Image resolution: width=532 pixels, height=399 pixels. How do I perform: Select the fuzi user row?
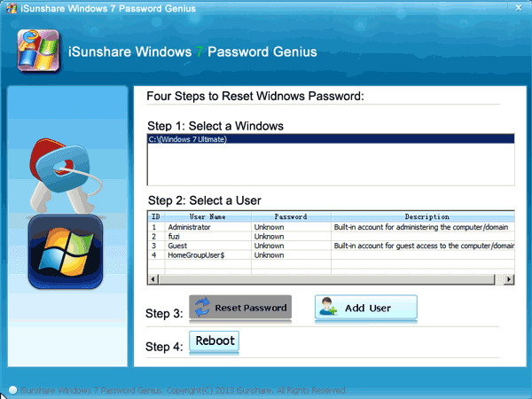pos(331,237)
